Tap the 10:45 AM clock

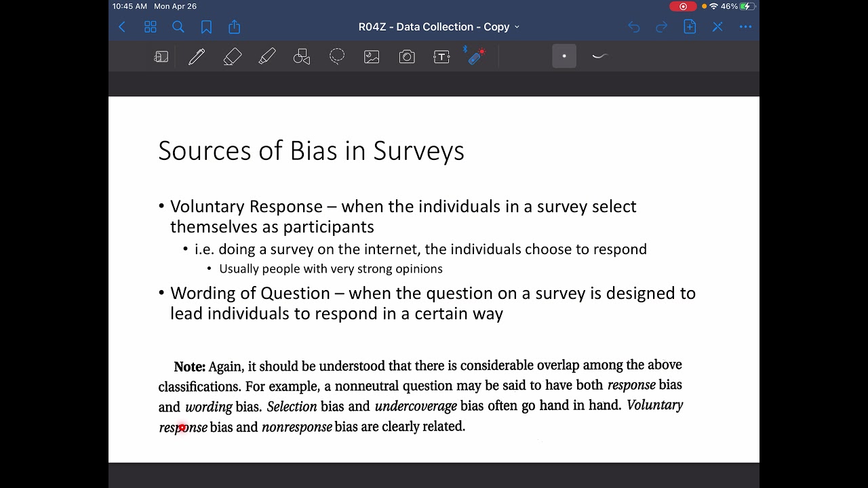coord(130,6)
